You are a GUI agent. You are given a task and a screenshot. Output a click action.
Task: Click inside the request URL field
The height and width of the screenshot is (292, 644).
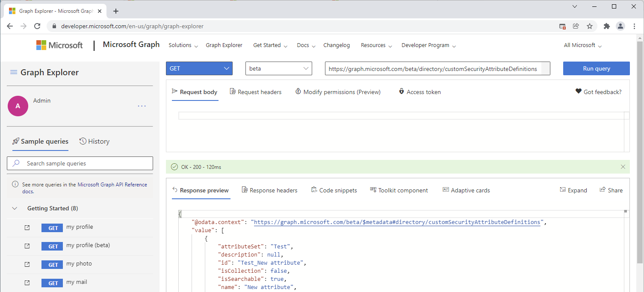point(436,68)
